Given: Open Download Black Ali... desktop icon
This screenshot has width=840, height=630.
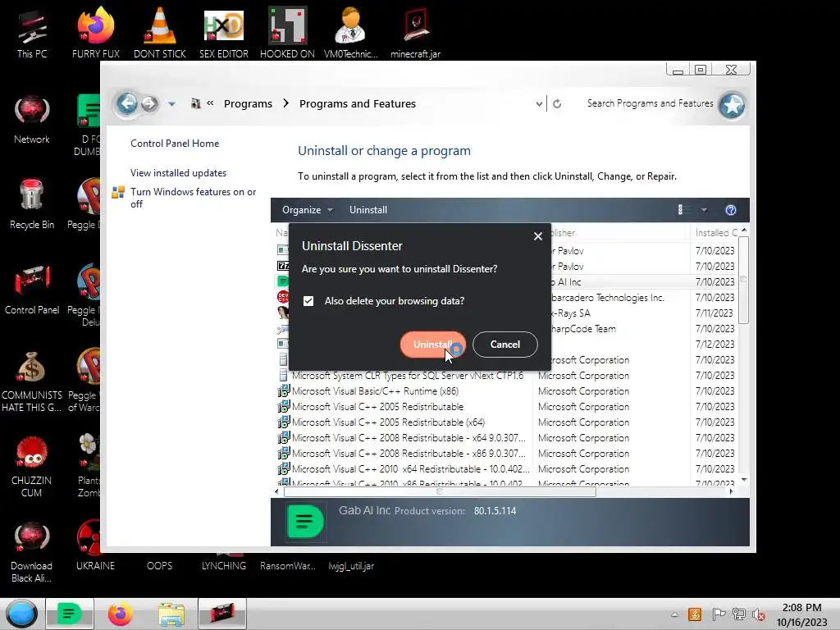Looking at the screenshot, I should (32, 552).
